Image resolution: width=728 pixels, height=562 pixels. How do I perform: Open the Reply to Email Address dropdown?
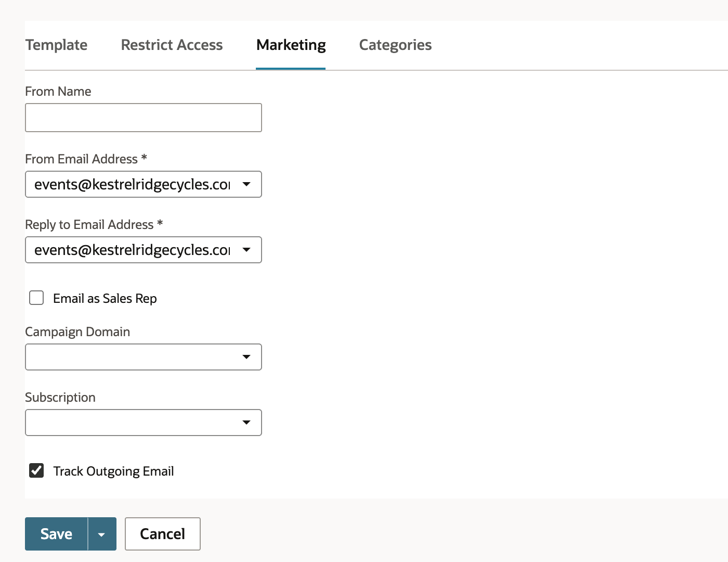point(144,250)
